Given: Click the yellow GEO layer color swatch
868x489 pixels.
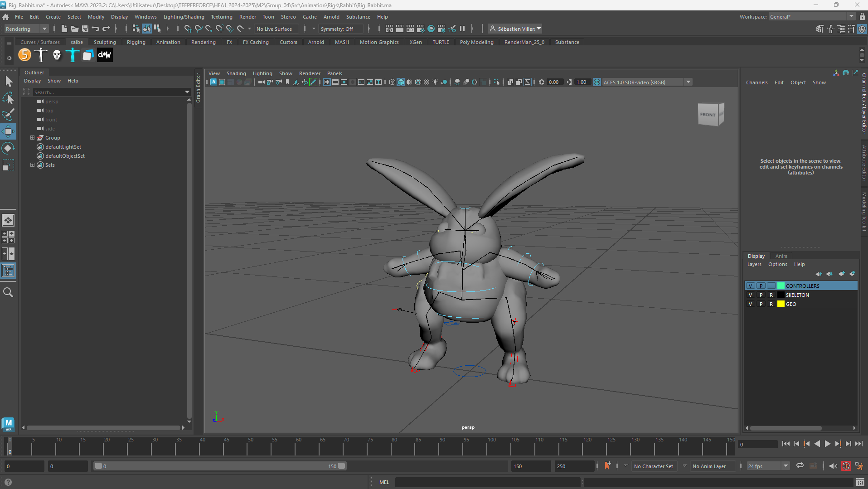Looking at the screenshot, I should coord(781,304).
